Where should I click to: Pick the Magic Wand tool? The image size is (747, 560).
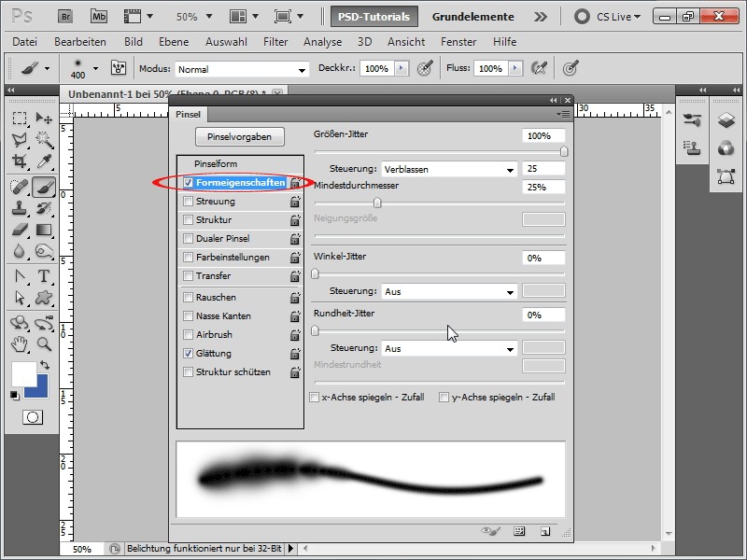click(44, 140)
